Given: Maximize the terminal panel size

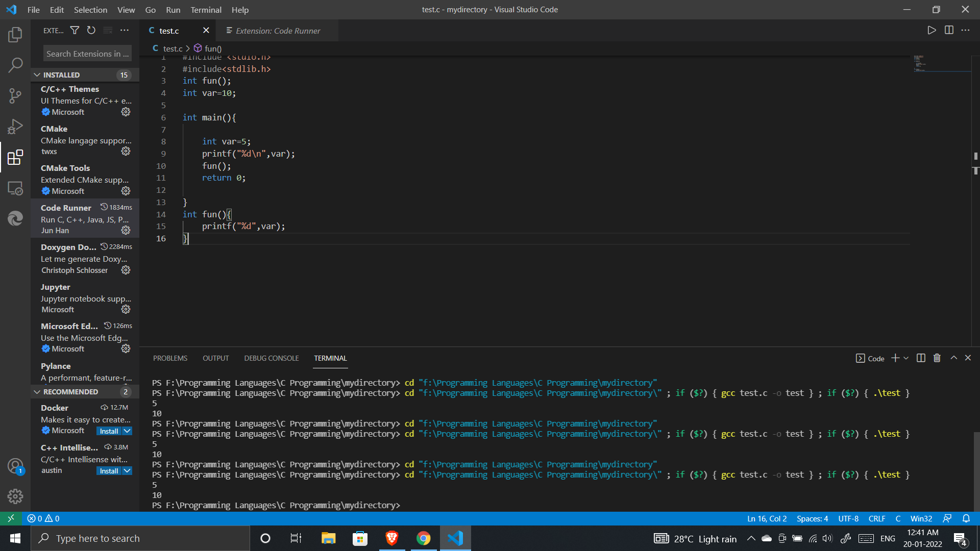Looking at the screenshot, I should coord(953,358).
